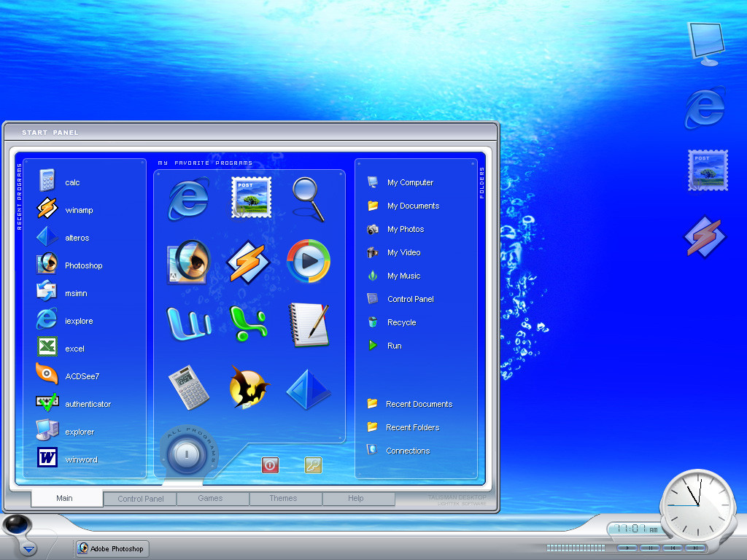
Task: Open explorer in recent programs
Action: [x=66, y=432]
